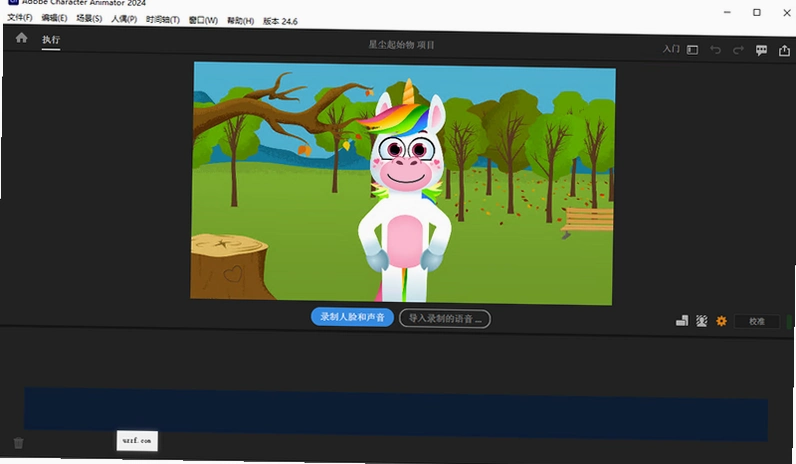Open the feedback speech bubble icon
Viewport: 796px width, 464px height.
pos(761,50)
